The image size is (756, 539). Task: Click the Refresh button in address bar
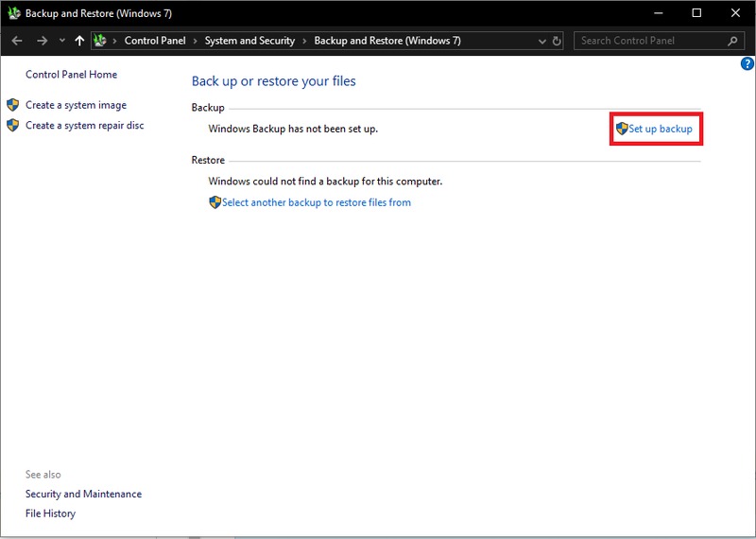pos(557,41)
